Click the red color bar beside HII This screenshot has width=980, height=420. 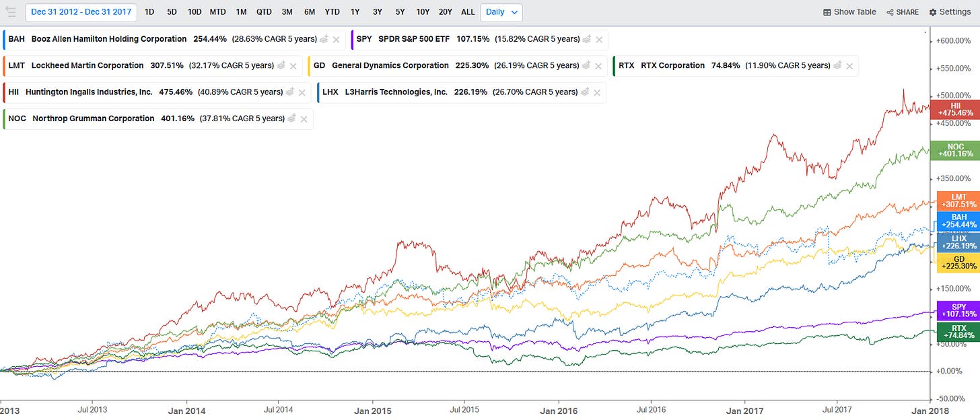(4, 92)
